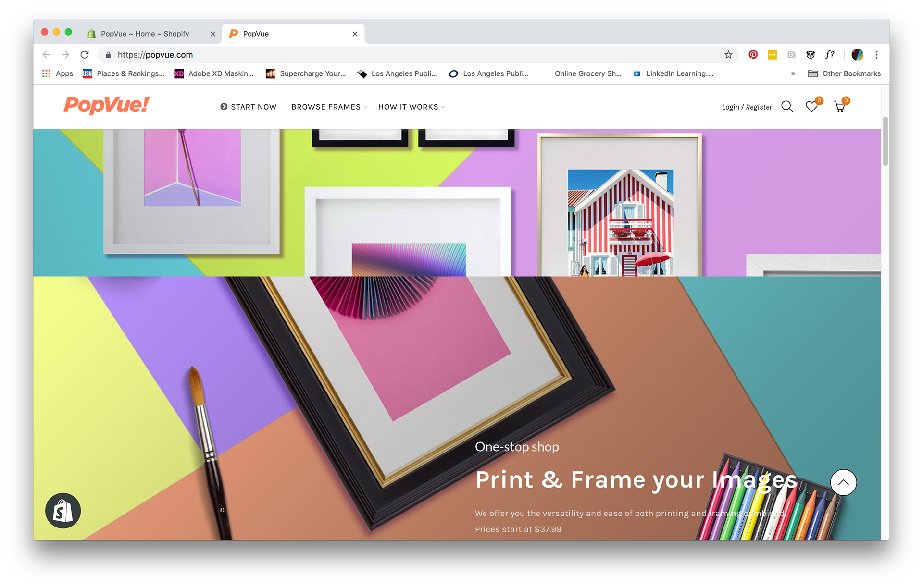Click the panda face extension icon
Screen dimensions: 923x588
(811, 55)
